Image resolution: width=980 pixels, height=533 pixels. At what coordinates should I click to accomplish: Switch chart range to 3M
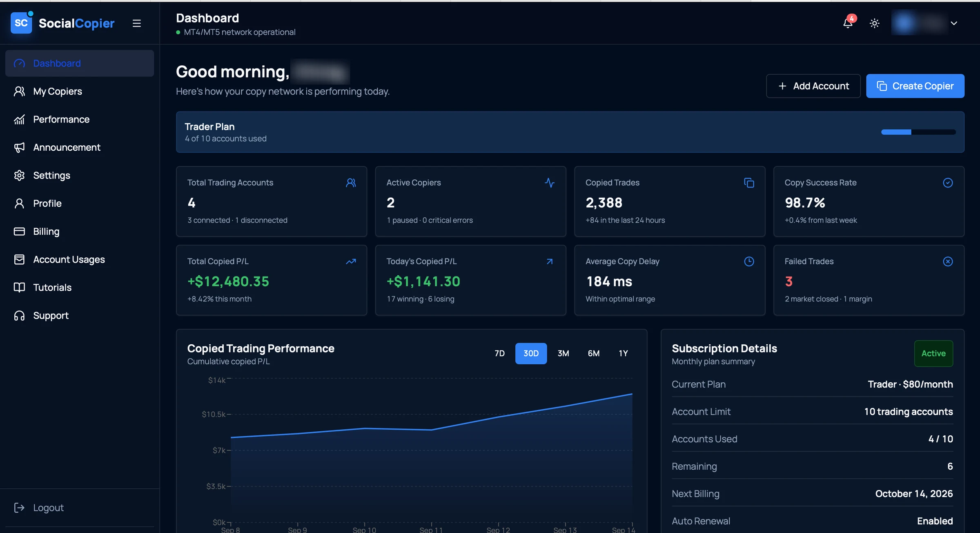563,353
